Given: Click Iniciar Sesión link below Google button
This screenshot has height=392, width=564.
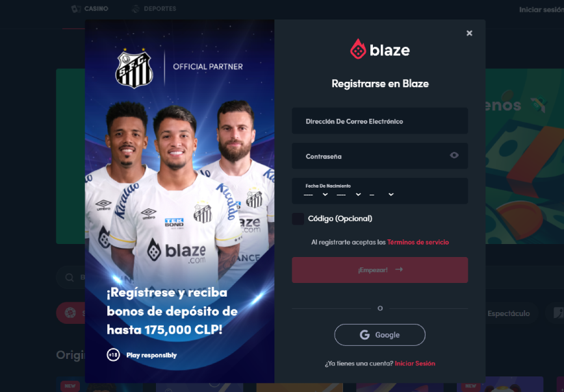Looking at the screenshot, I should tap(415, 363).
